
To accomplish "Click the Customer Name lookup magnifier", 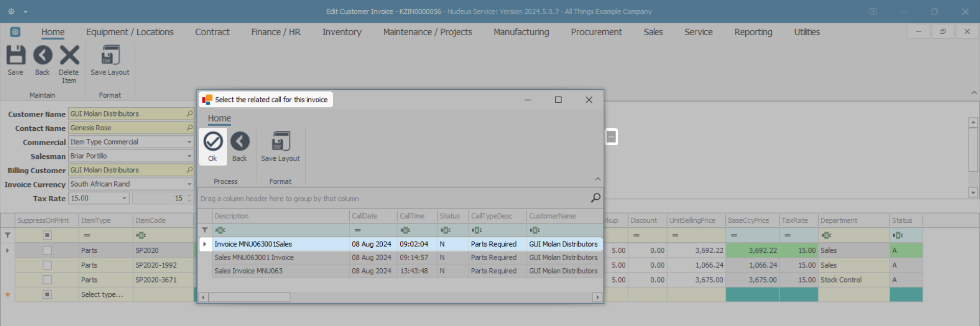I will point(189,113).
